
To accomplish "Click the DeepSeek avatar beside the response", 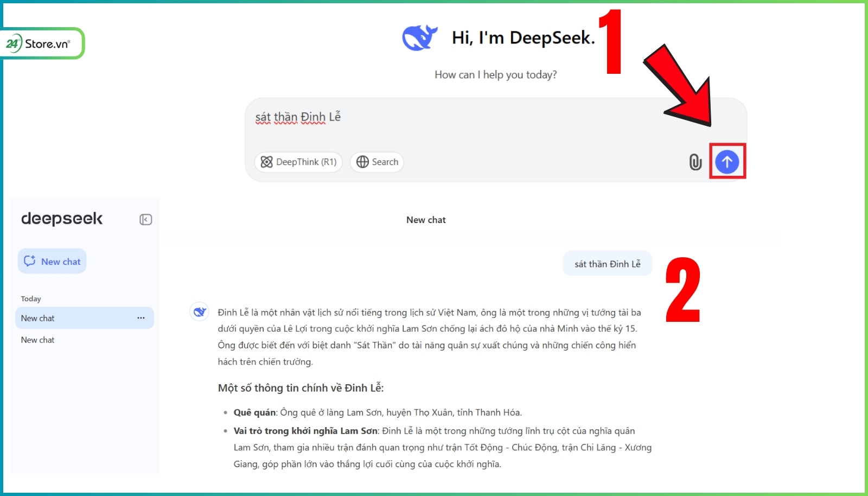I will point(200,312).
